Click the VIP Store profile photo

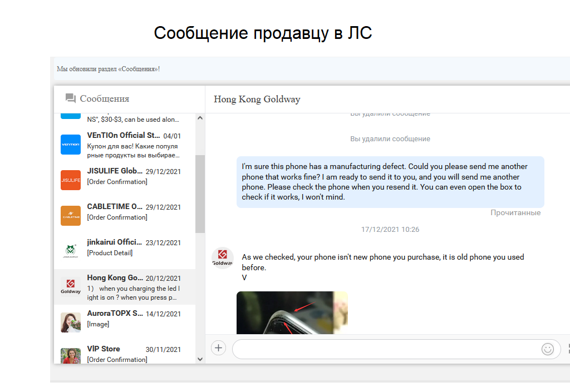pos(71,356)
